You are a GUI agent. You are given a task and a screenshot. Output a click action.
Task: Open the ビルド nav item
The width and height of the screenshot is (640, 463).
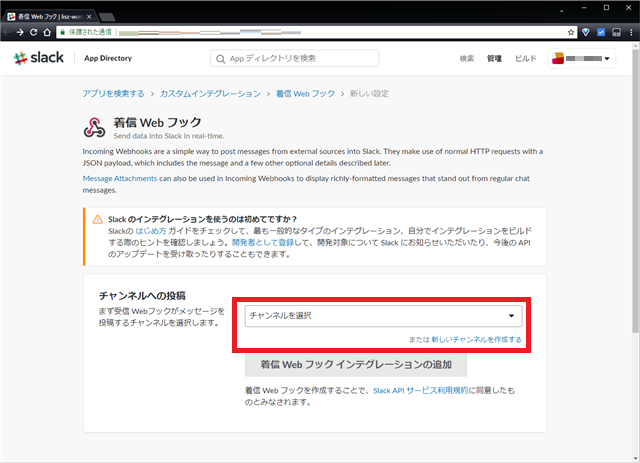pos(525,59)
